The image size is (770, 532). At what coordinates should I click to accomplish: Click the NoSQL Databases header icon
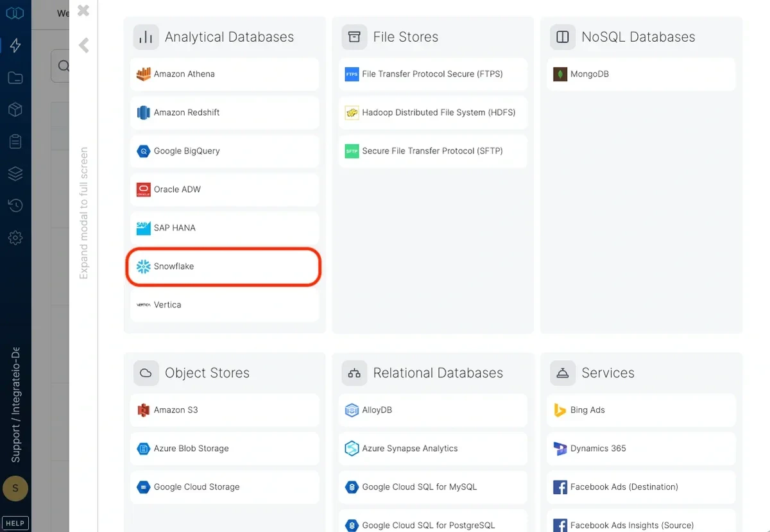click(x=563, y=37)
